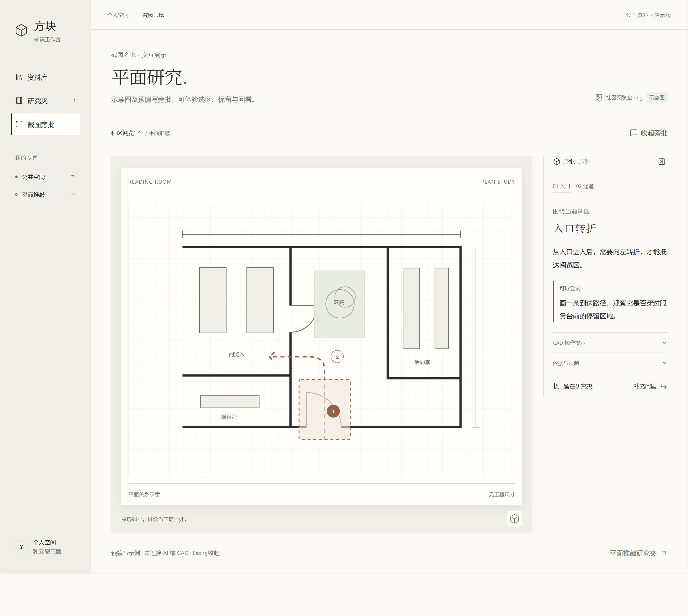Open 公共空间 topic arrow in sidebar
This screenshot has height=616, width=688.
[x=73, y=177]
